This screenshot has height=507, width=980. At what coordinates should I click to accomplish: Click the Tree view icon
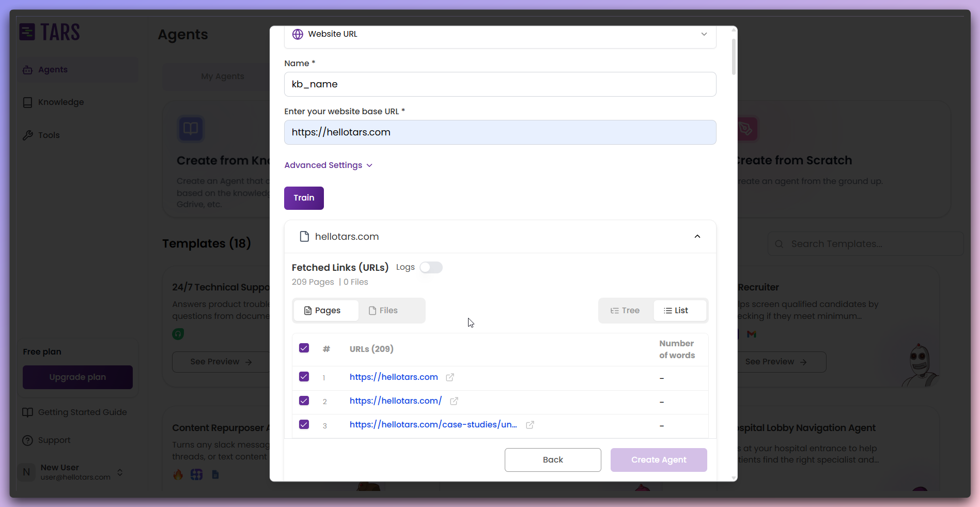tap(615, 311)
